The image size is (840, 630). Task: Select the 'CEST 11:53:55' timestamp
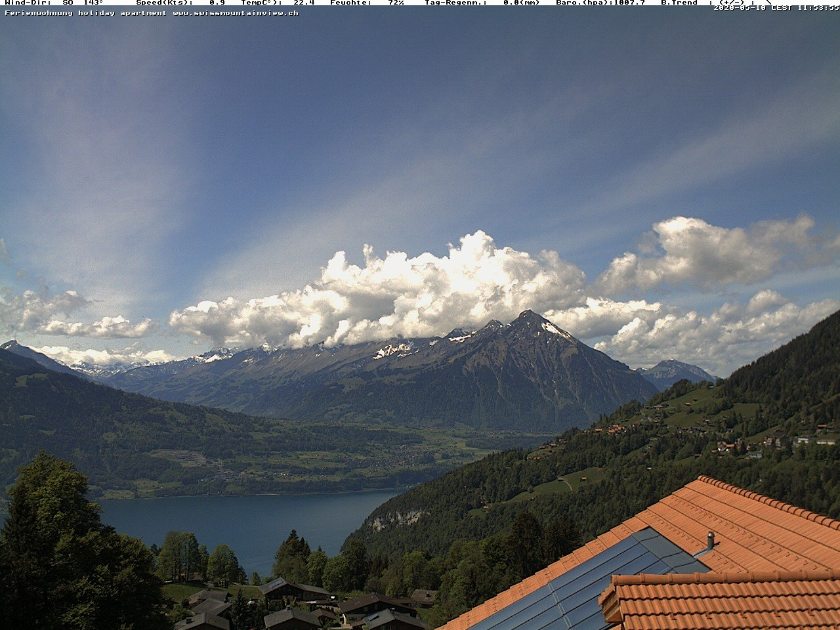[805, 8]
